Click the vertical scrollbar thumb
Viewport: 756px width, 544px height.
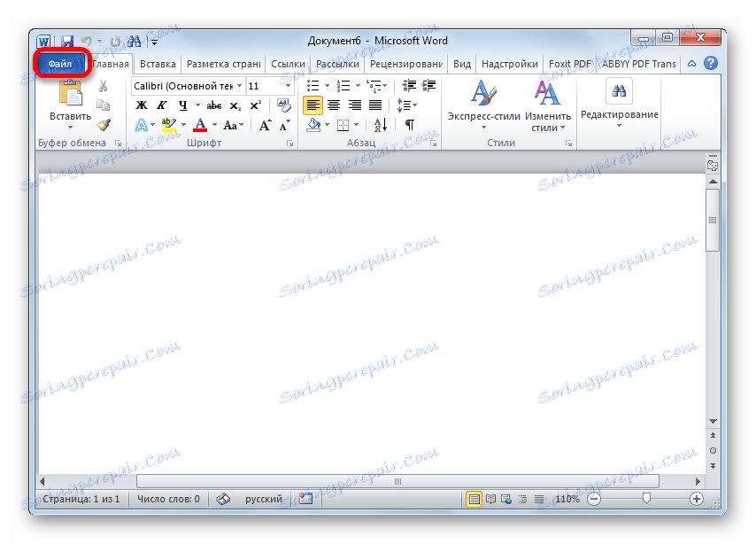coord(713,220)
